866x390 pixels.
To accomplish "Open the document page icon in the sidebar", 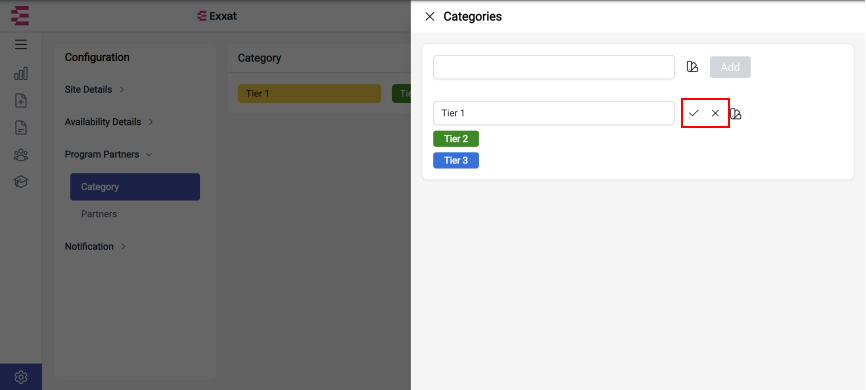I will coord(21,128).
